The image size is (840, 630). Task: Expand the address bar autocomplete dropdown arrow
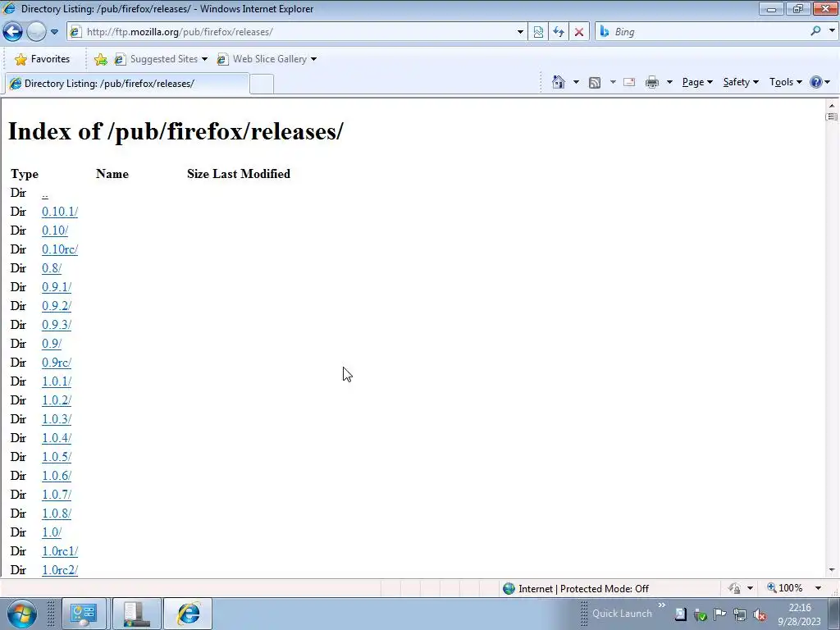(x=520, y=32)
